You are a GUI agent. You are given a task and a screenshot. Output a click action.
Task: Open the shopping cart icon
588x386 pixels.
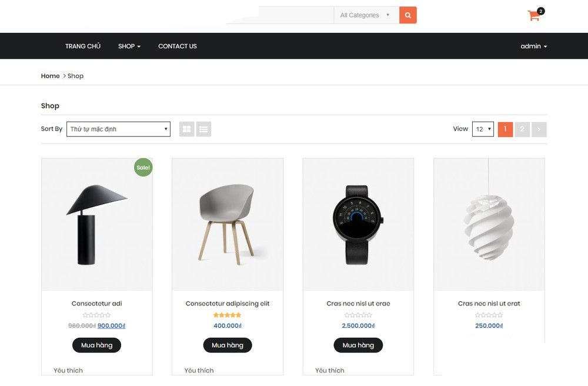point(534,16)
